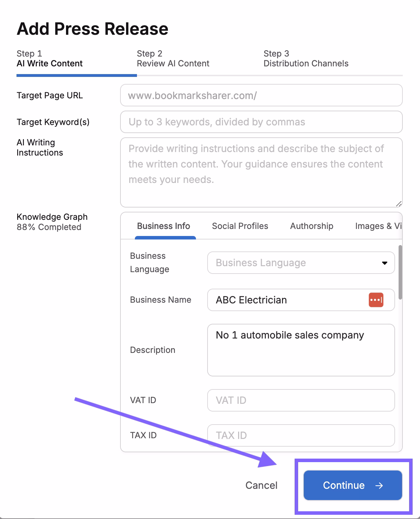This screenshot has width=420, height=519.
Task: Click the arrow icon on the Continue button
Action: click(379, 486)
